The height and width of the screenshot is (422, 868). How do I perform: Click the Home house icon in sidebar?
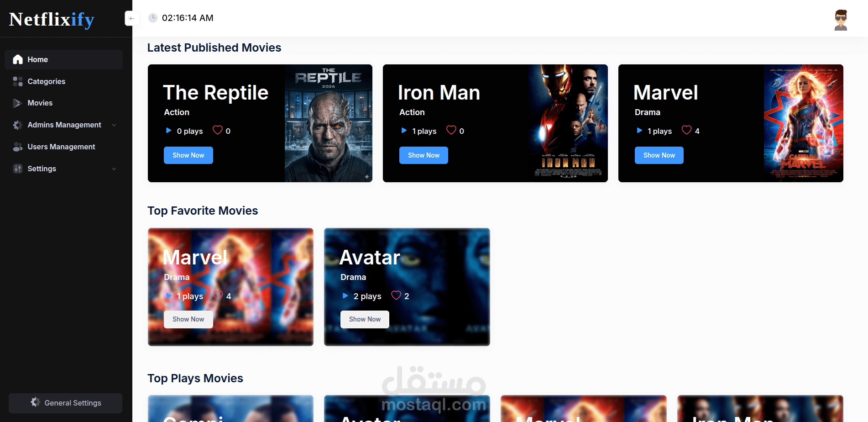[x=18, y=59]
